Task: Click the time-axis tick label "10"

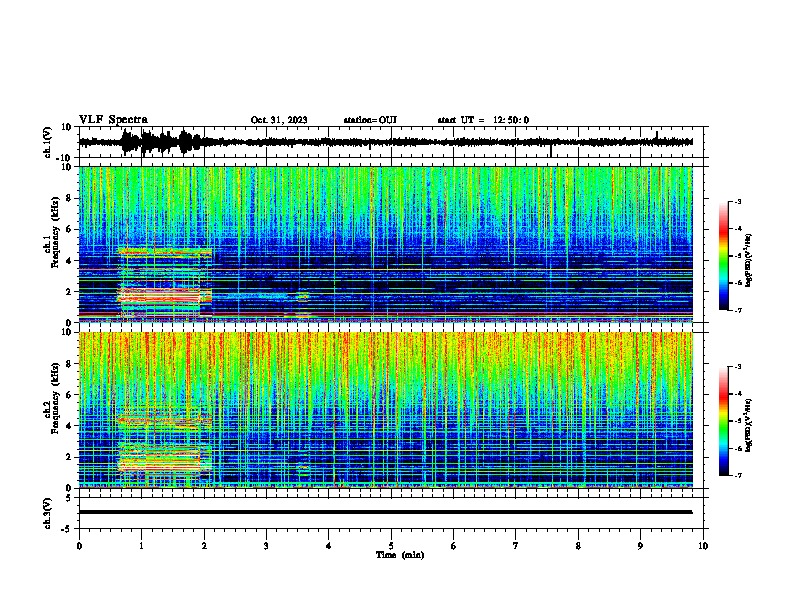Action: pyautogui.click(x=703, y=546)
